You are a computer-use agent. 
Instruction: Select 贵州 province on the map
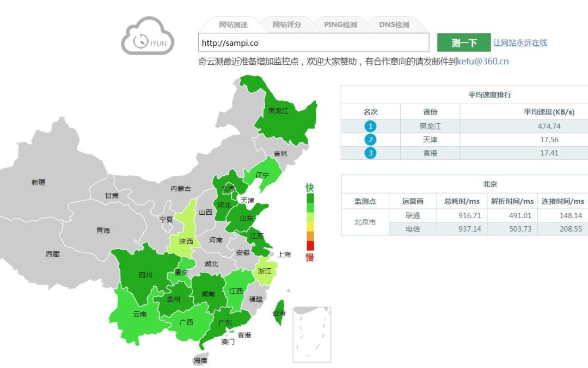(x=173, y=299)
